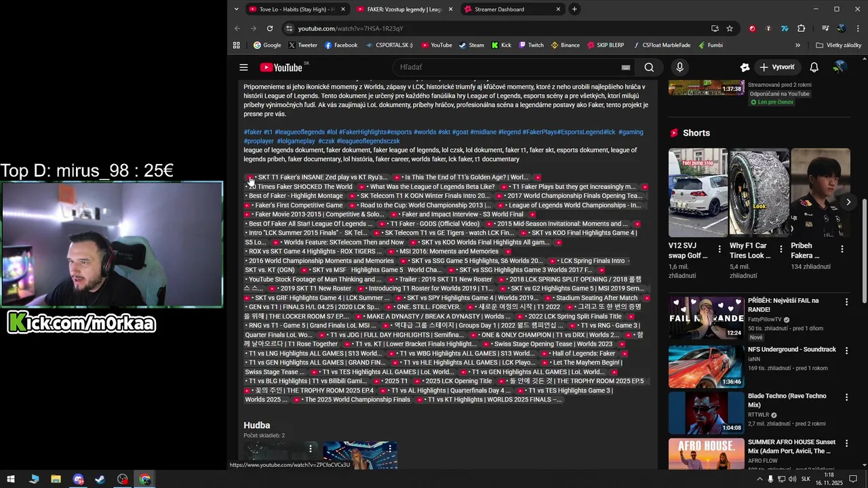Viewport: 868px width, 488px height.
Task: Close the Streamer Dashboard tab
Action: tap(558, 9)
